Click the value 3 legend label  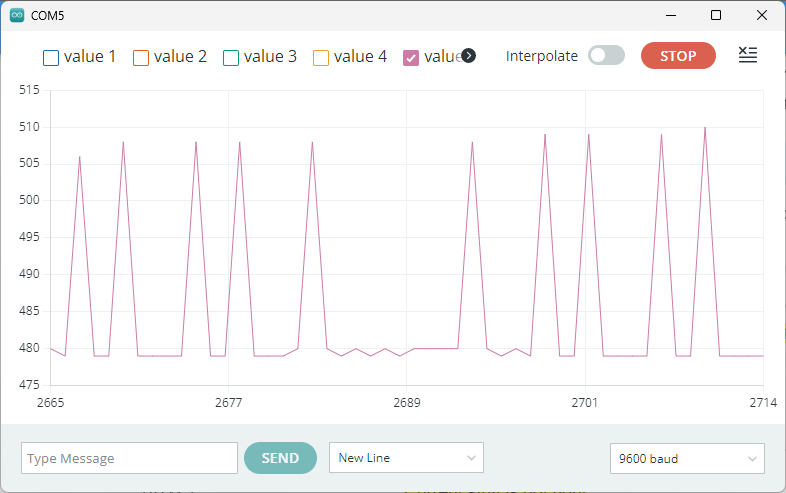coord(270,56)
